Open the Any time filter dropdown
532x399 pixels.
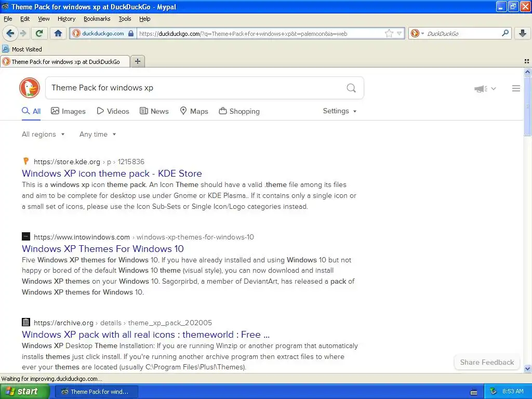tap(98, 135)
